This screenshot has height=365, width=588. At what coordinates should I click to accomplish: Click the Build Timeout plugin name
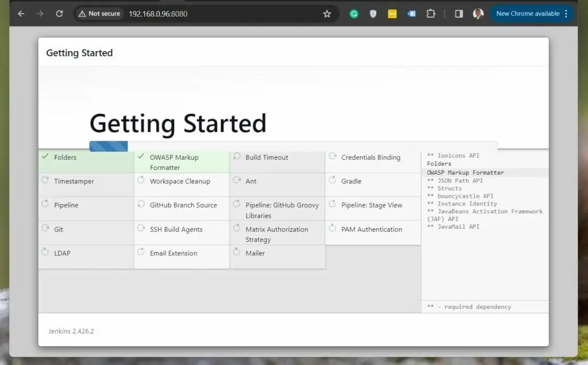(266, 157)
